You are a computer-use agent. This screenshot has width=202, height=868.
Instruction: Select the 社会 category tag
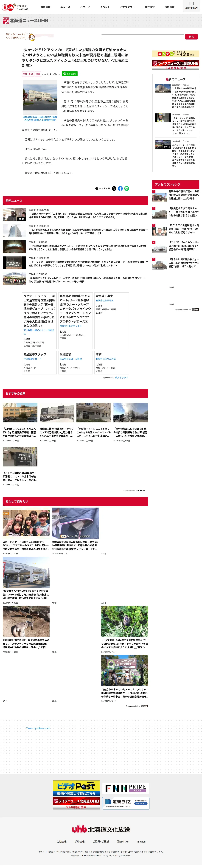(x=38, y=74)
